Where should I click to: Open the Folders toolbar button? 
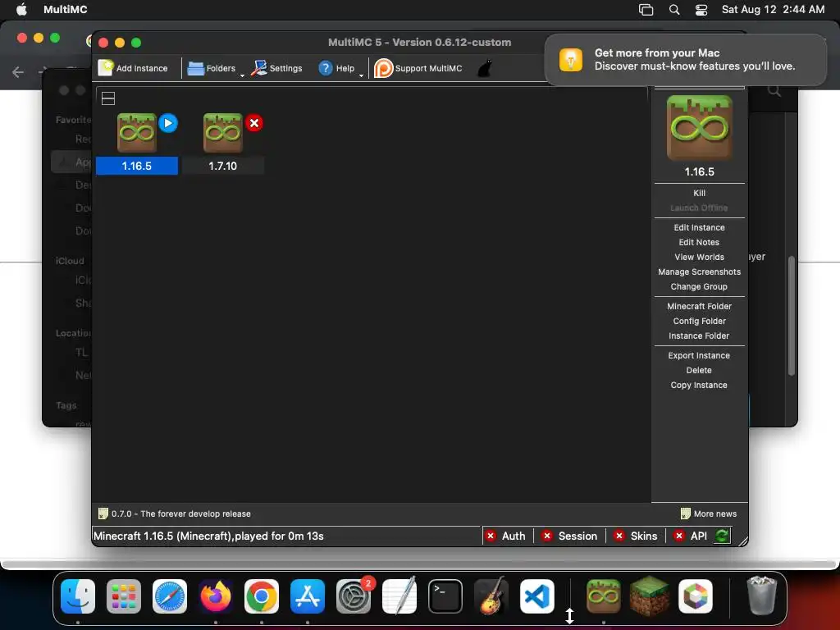tap(212, 68)
